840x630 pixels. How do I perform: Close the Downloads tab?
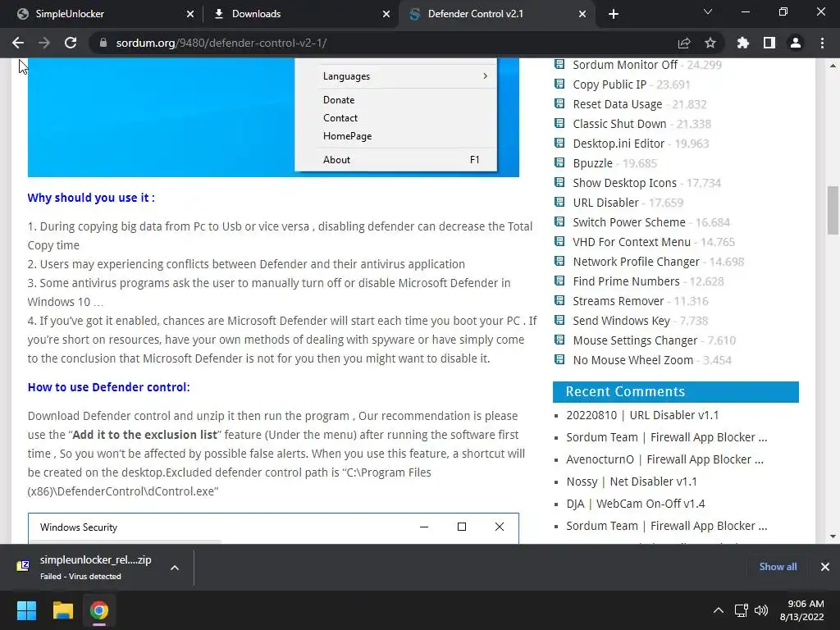(386, 14)
